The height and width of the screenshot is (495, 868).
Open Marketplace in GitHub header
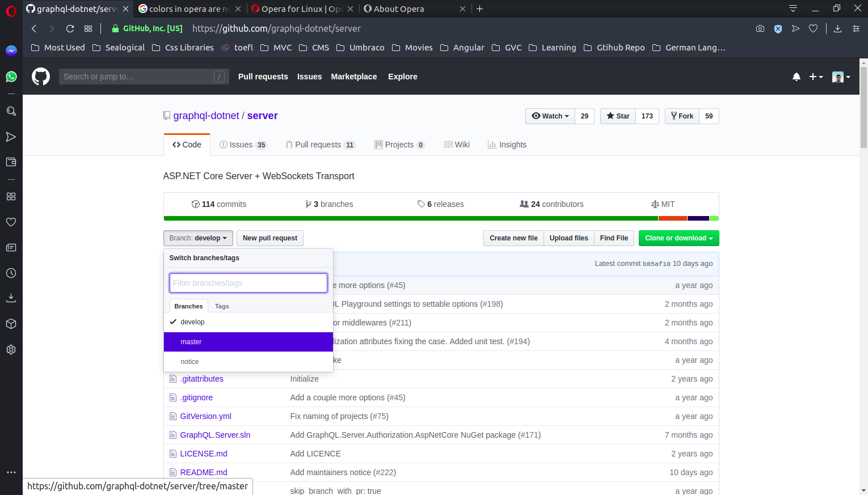pyautogui.click(x=354, y=77)
